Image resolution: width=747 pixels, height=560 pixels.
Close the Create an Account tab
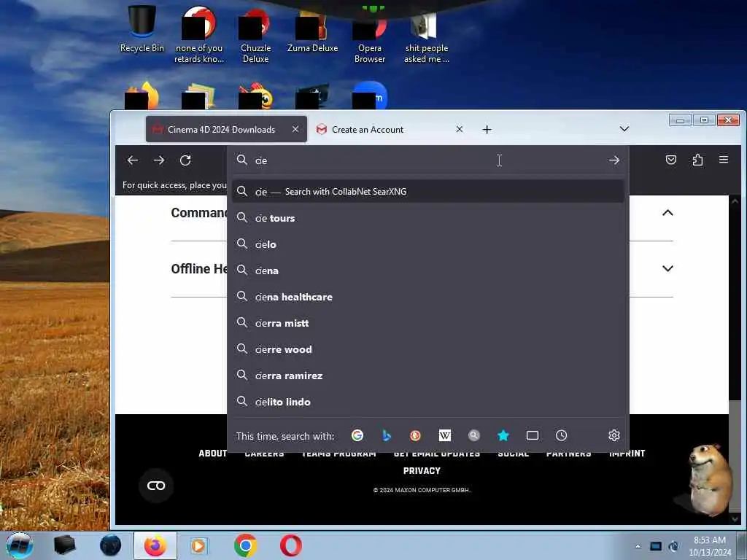[x=460, y=129]
